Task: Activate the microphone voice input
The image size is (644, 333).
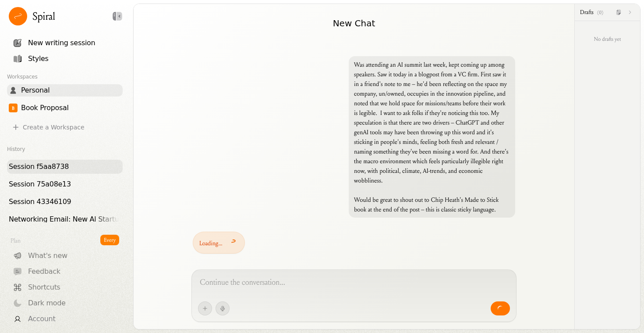Action: click(223, 308)
